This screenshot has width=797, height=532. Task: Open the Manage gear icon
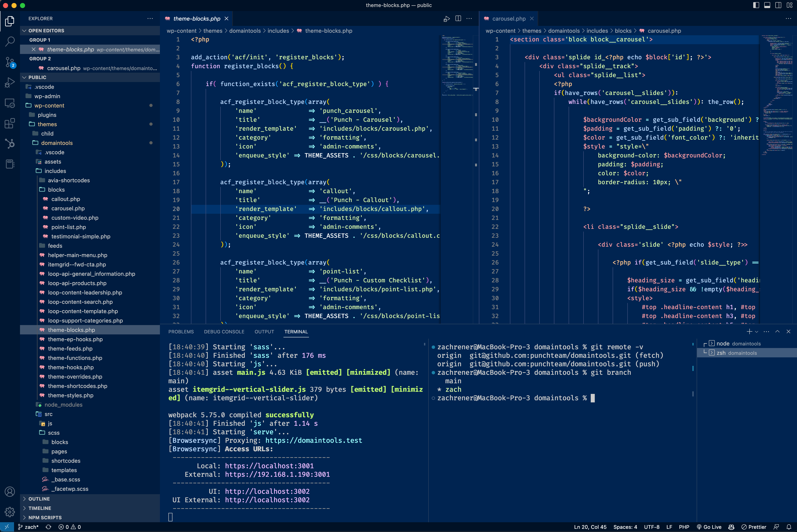pyautogui.click(x=10, y=512)
